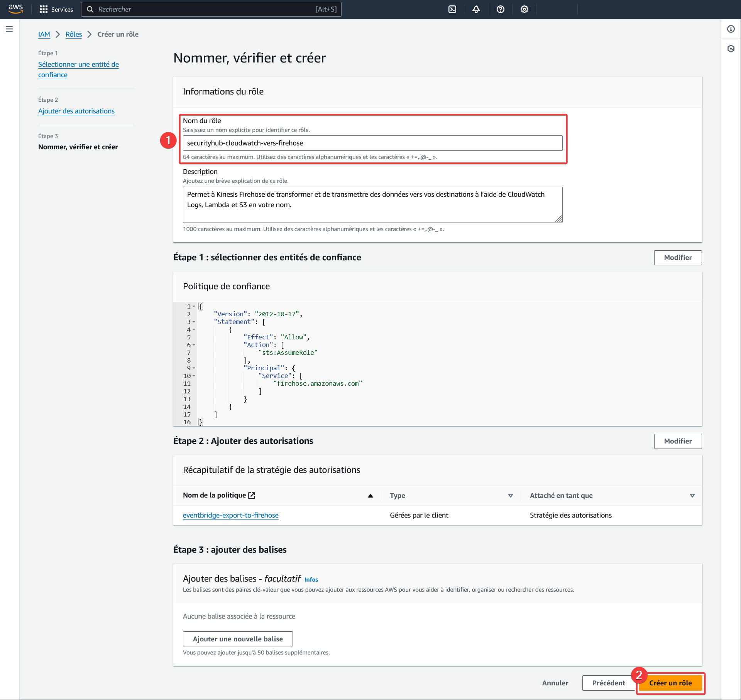Click the notifications bell icon

pos(477,9)
